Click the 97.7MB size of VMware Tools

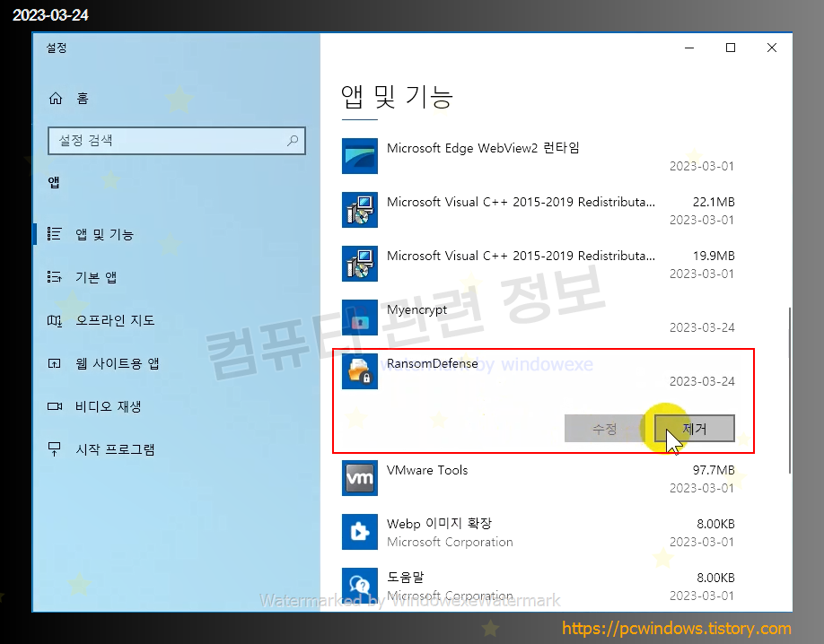[713, 470]
